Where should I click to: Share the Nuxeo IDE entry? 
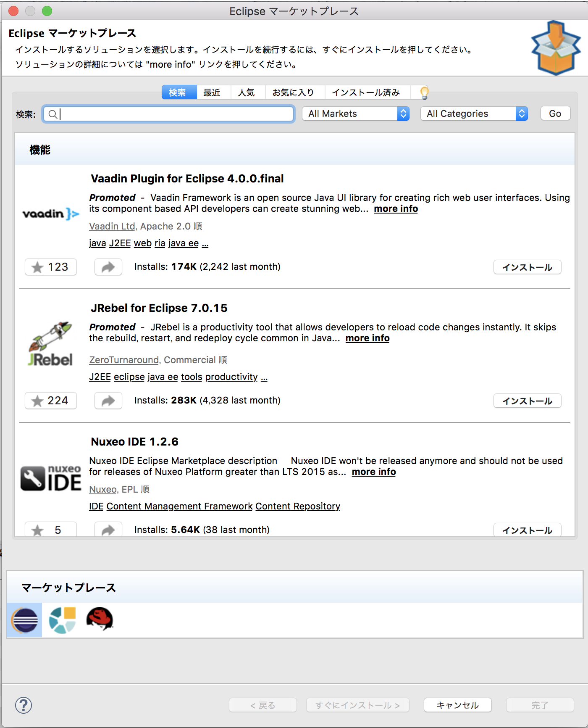tap(108, 529)
